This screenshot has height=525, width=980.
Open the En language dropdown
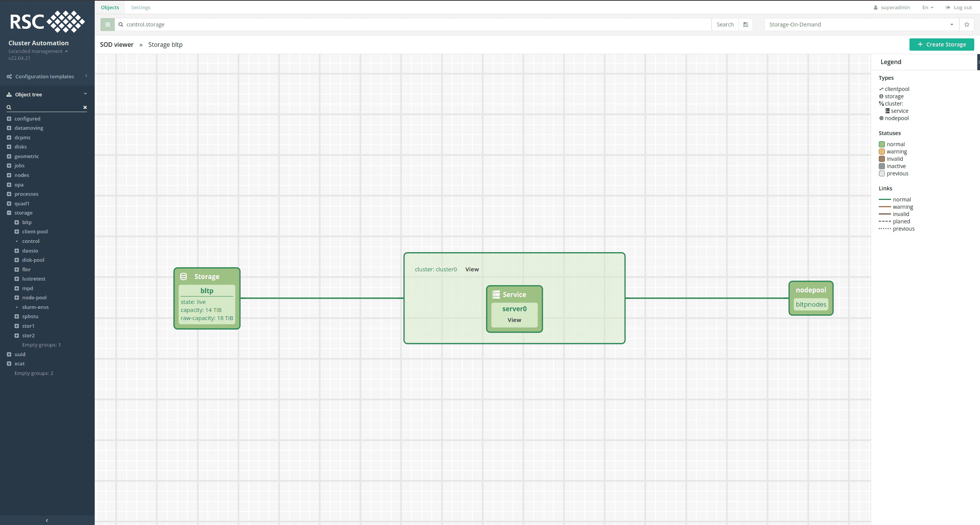[927, 8]
